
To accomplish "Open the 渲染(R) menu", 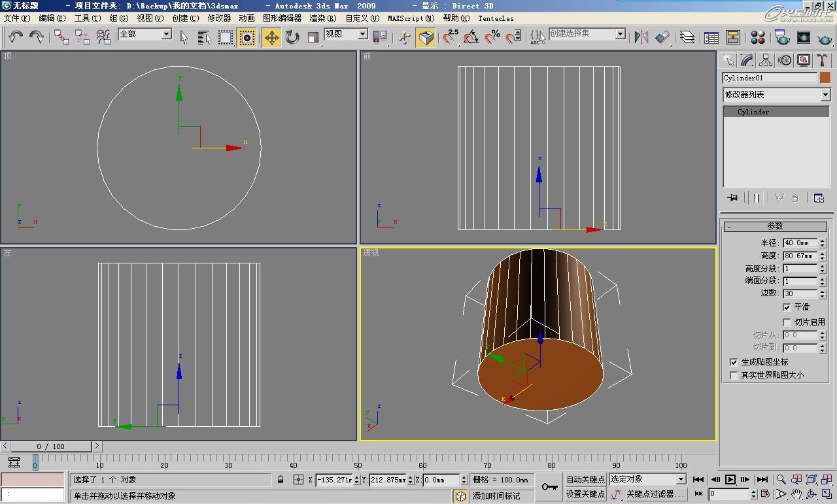I will click(322, 18).
